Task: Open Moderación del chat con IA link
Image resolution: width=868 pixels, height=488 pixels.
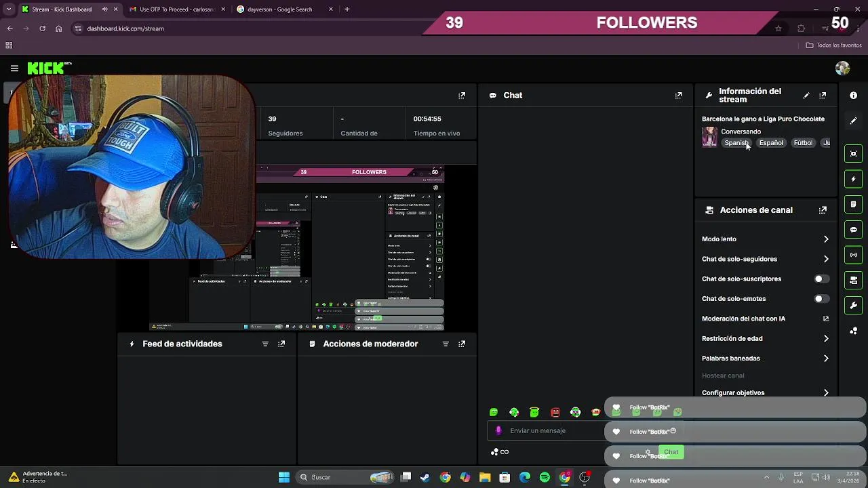Action: click(x=764, y=319)
